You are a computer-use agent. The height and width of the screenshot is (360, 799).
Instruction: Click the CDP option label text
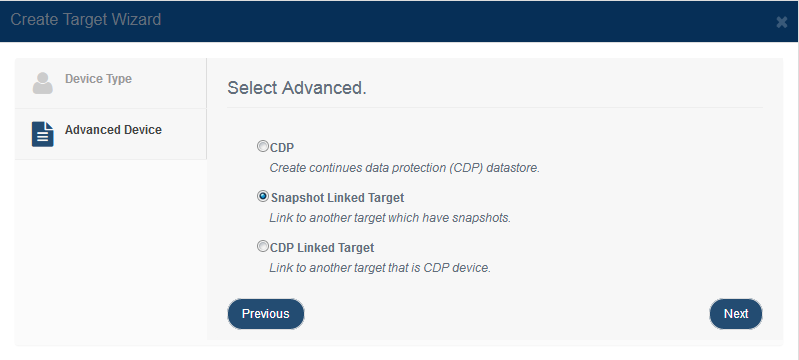point(282,148)
